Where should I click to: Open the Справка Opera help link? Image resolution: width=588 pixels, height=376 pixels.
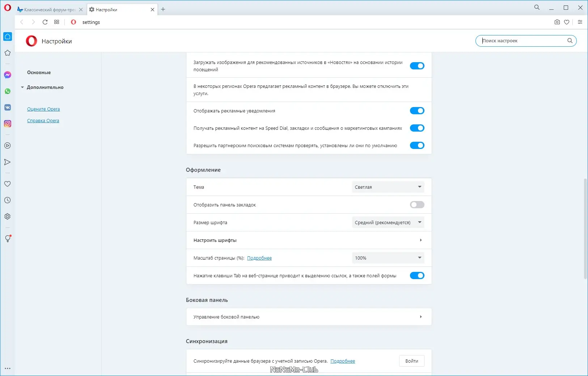(x=43, y=121)
